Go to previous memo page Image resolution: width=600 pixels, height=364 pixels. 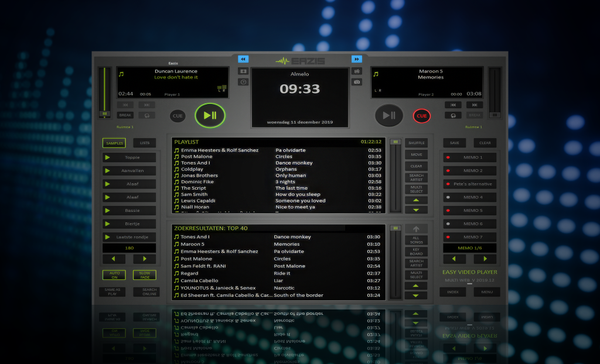point(454,259)
